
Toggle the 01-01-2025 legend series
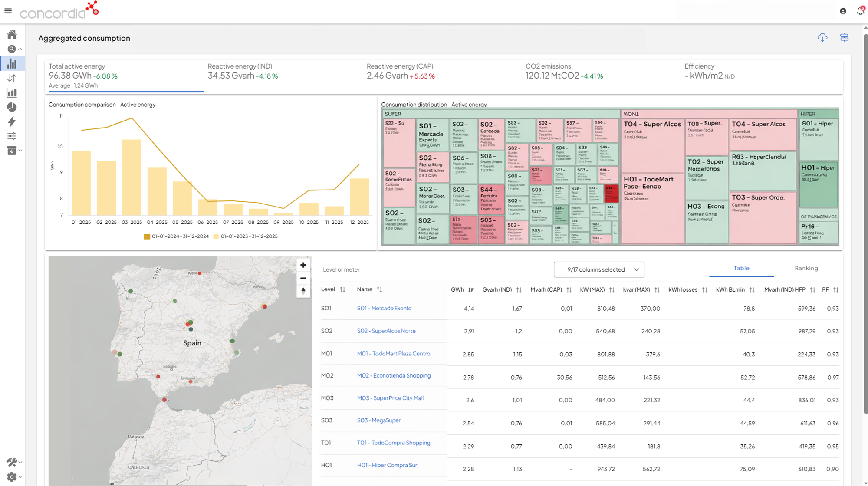pos(245,236)
